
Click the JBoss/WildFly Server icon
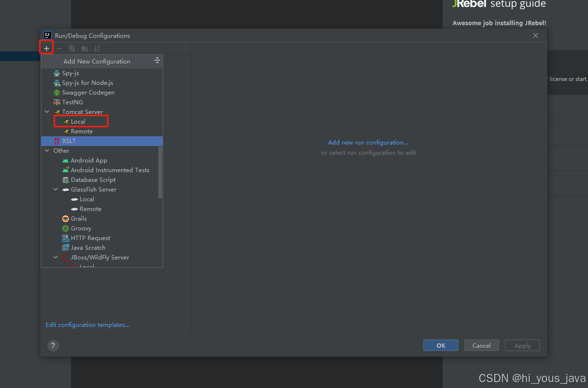tap(66, 258)
